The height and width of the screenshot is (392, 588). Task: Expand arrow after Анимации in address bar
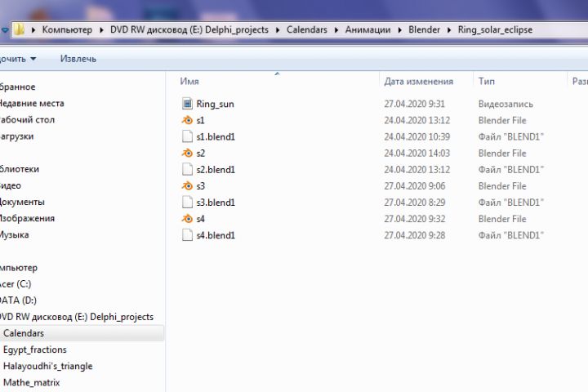pyautogui.click(x=399, y=30)
